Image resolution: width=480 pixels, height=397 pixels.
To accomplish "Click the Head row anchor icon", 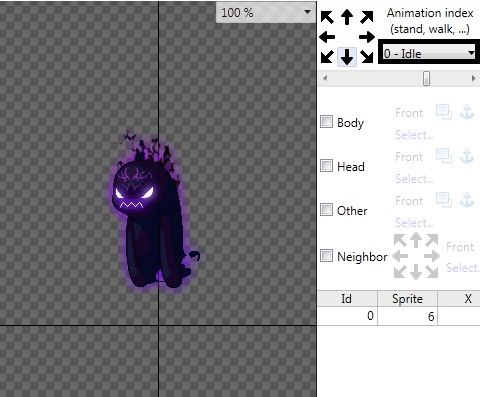I will click(467, 156).
